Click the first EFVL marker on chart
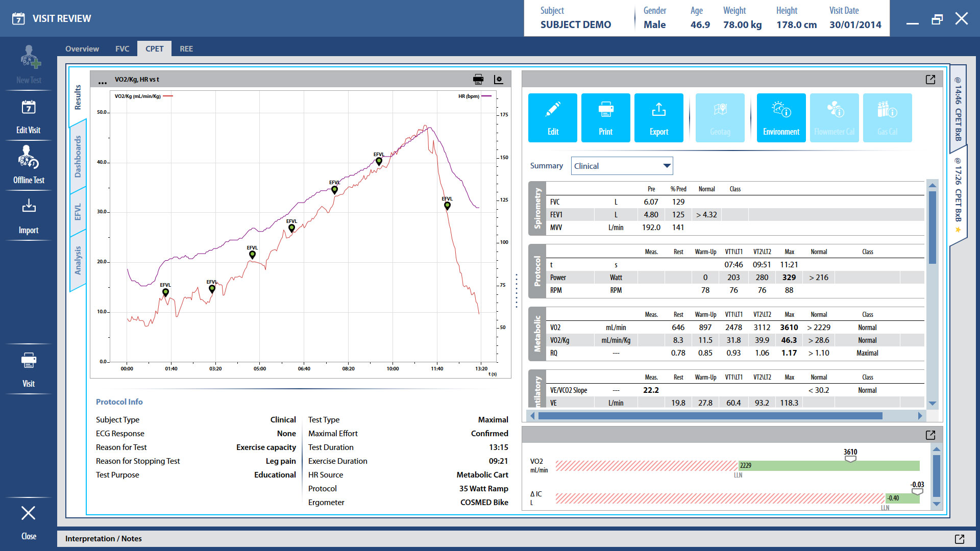The image size is (980, 551). point(165,292)
